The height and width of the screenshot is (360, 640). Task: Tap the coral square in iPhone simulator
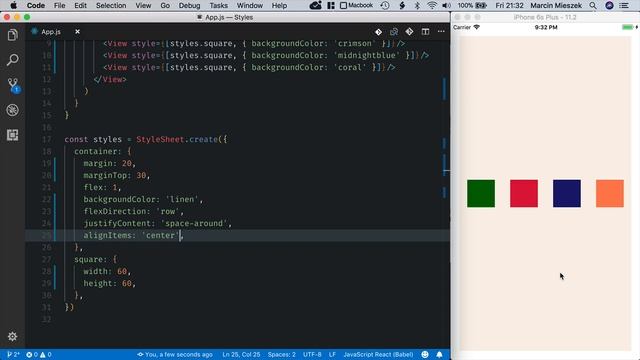610,193
